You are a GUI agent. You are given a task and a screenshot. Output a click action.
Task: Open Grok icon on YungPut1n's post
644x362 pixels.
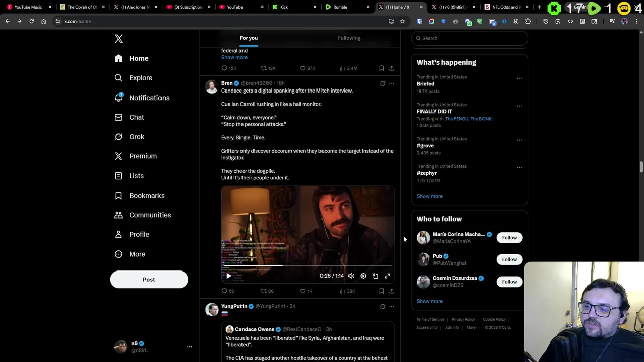(383, 306)
